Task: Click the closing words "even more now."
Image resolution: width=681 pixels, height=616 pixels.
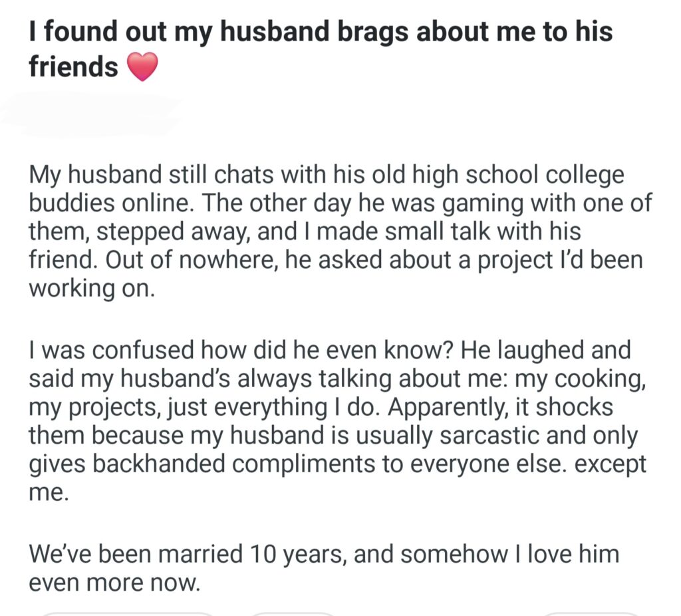Action: pos(114,583)
